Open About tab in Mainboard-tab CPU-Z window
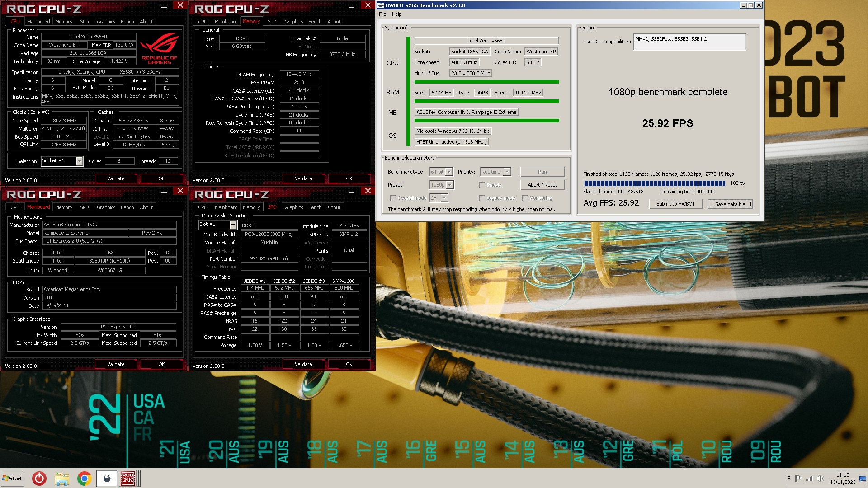The image size is (868, 488). [146, 207]
